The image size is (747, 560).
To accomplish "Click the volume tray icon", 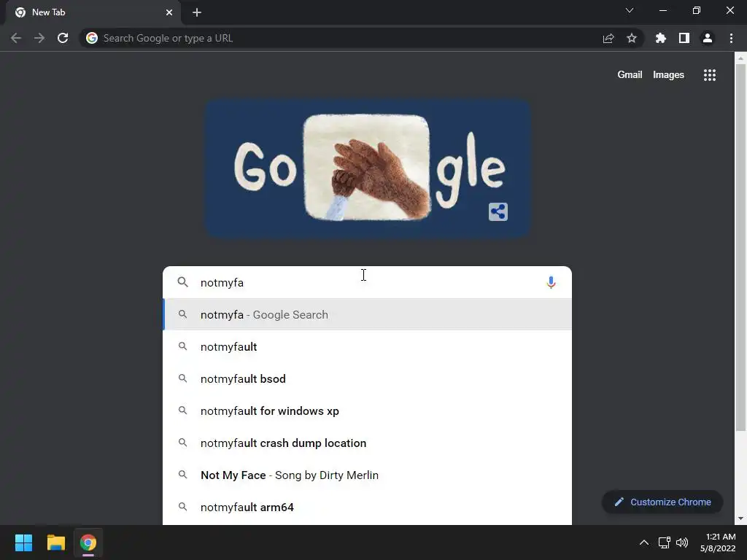I will point(682,542).
